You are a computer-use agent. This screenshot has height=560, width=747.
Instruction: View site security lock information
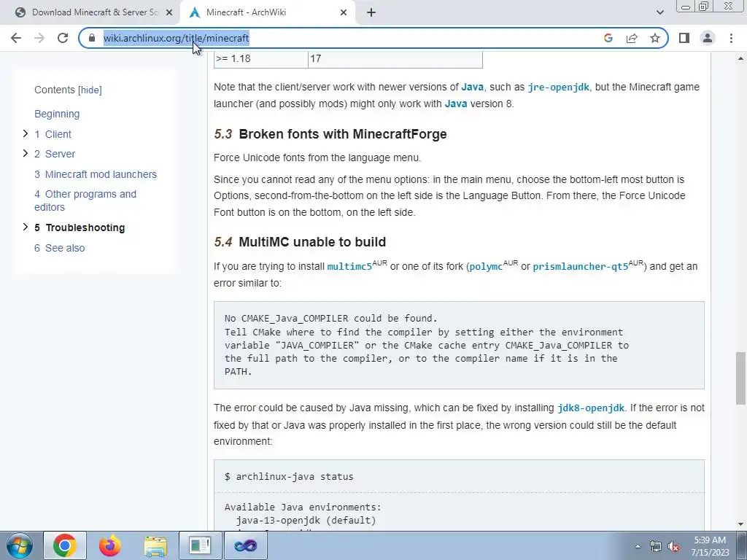pos(92,38)
